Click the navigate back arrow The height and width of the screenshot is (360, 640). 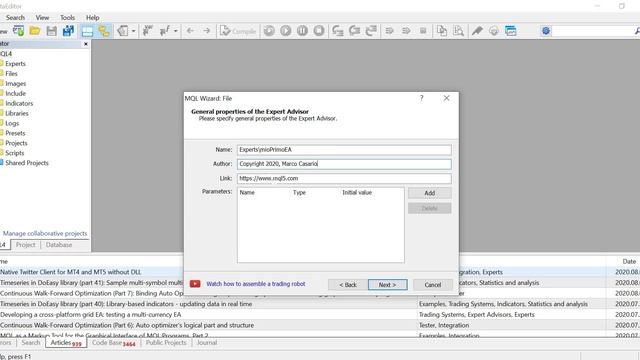(190, 31)
